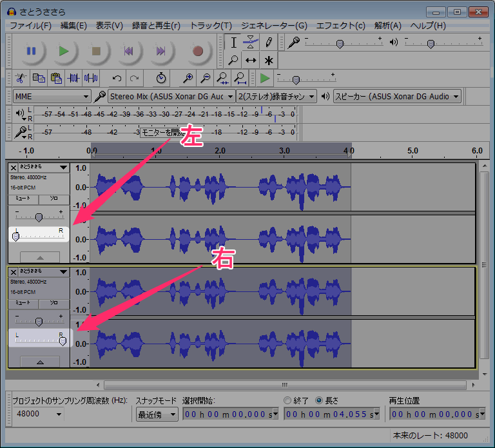
Task: Toggle ソロ on the second track
Action: pos(54,302)
